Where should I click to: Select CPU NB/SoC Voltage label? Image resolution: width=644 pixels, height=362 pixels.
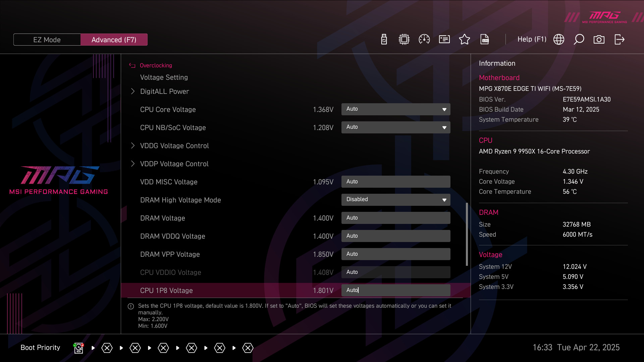pyautogui.click(x=173, y=128)
